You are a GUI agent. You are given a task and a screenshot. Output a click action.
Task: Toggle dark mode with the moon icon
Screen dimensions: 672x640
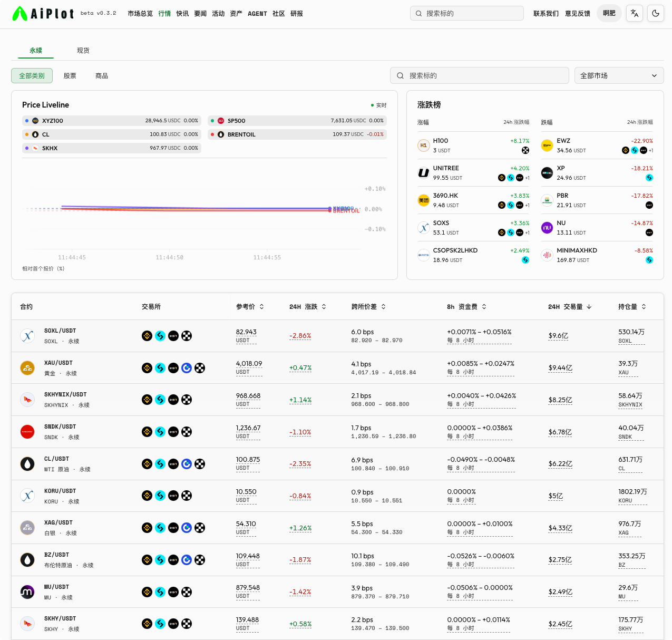pyautogui.click(x=656, y=13)
